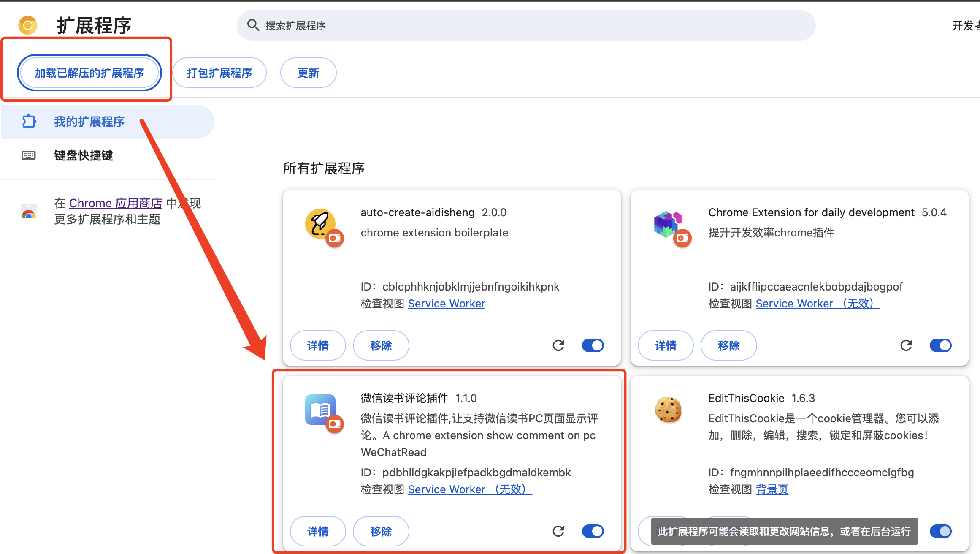This screenshot has width=980, height=554.
Task: Open the Chrome 应用商店 link
Action: (x=115, y=203)
